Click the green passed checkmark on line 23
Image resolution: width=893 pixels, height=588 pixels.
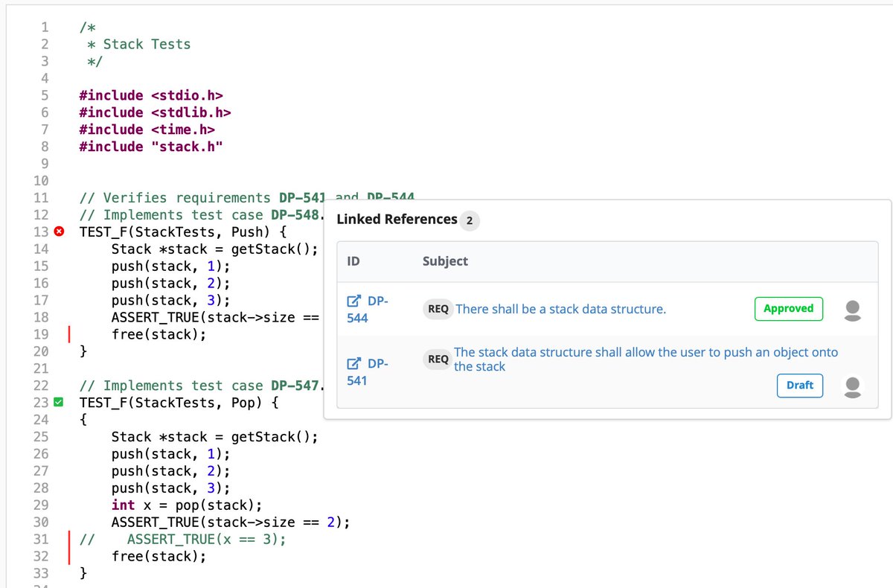point(60,403)
